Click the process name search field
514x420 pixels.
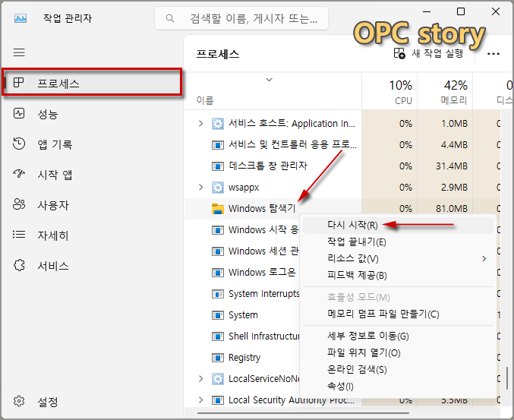click(241, 18)
